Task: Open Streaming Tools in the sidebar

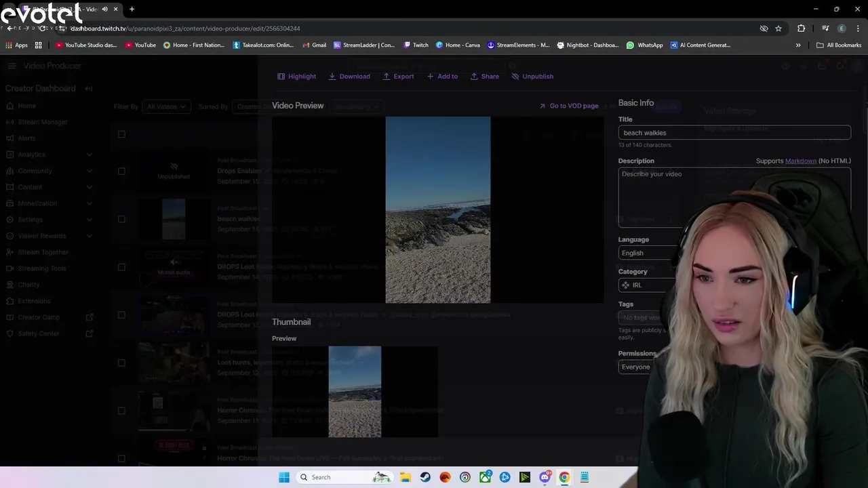Action: point(42,268)
